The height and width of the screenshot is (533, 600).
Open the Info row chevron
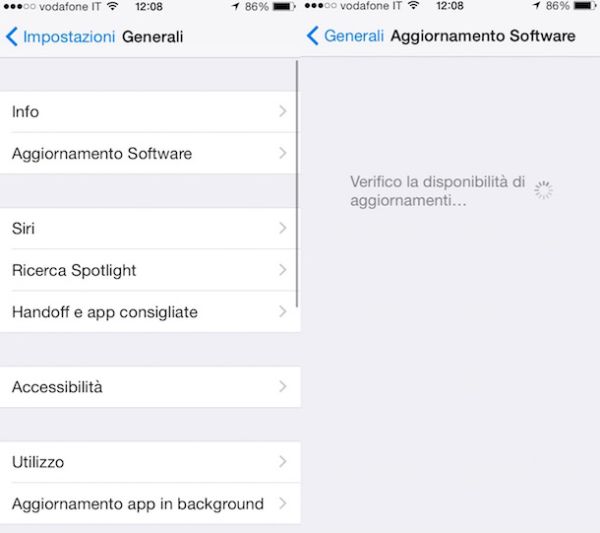(x=282, y=111)
